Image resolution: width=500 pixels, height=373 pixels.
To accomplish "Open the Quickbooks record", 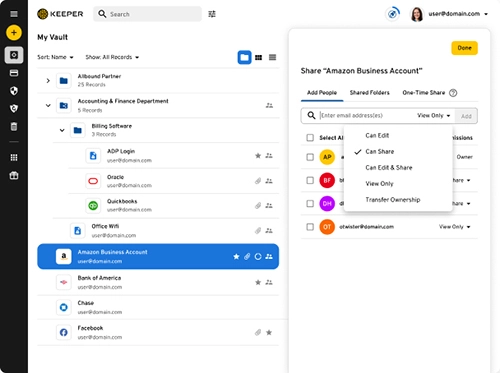I will [174, 206].
